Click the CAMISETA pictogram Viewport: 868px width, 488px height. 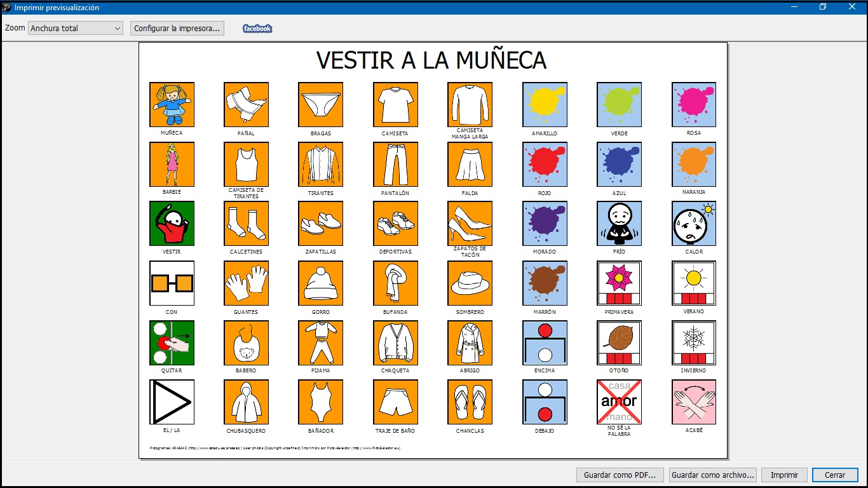[395, 104]
